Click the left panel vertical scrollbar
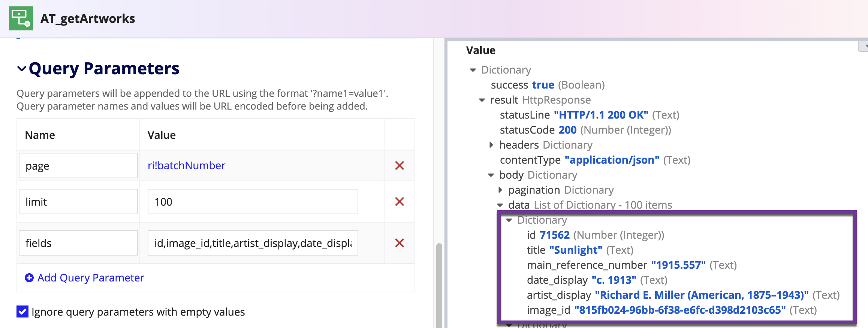The image size is (868, 328). [x=439, y=285]
